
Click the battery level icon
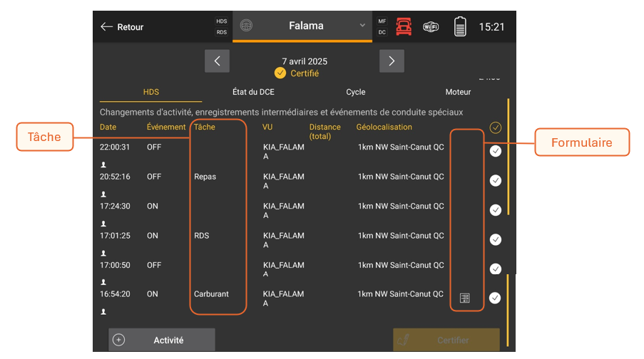coord(460,27)
